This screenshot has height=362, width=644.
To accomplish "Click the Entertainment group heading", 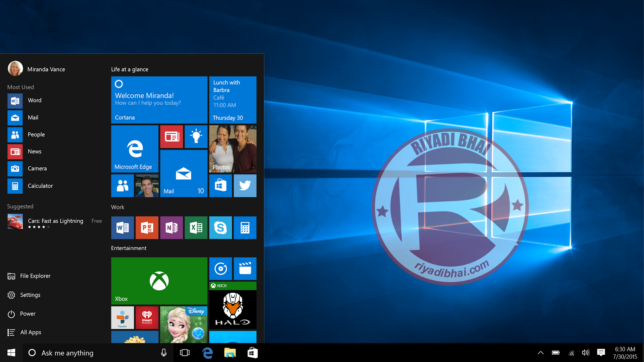I will [129, 248].
